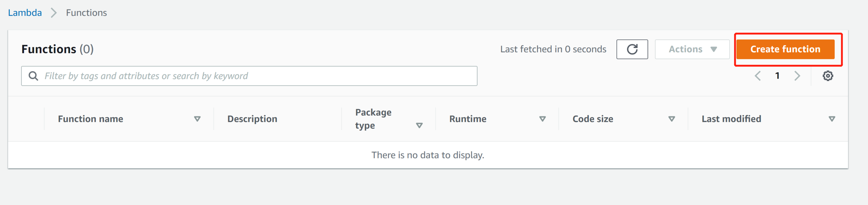Focus the filter by tags search field
This screenshot has width=868, height=205.
256,76
